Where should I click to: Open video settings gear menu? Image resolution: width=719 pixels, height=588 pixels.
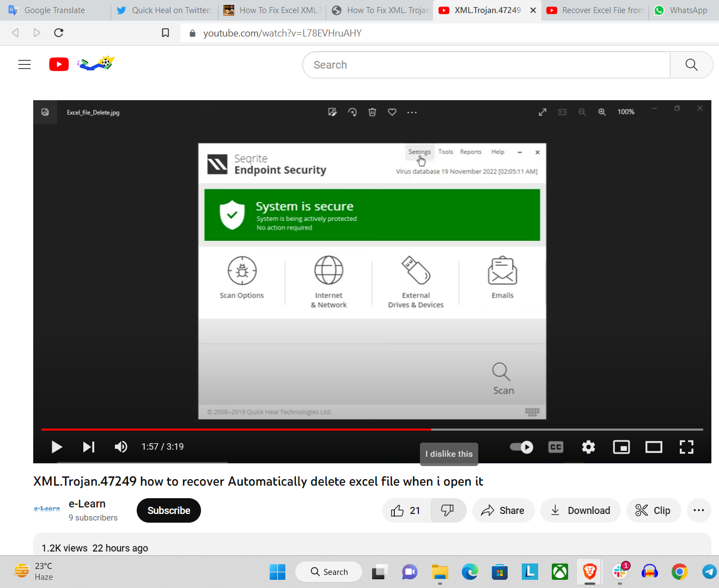(x=588, y=447)
